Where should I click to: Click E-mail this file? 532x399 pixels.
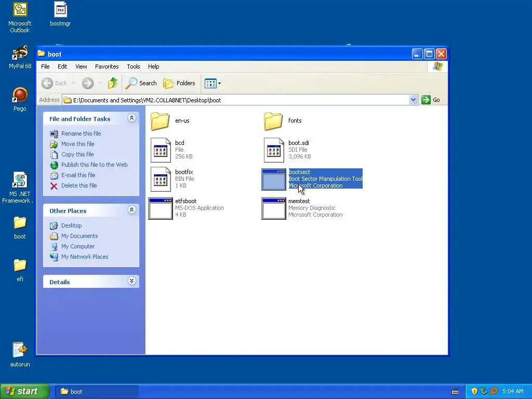pyautogui.click(x=78, y=175)
